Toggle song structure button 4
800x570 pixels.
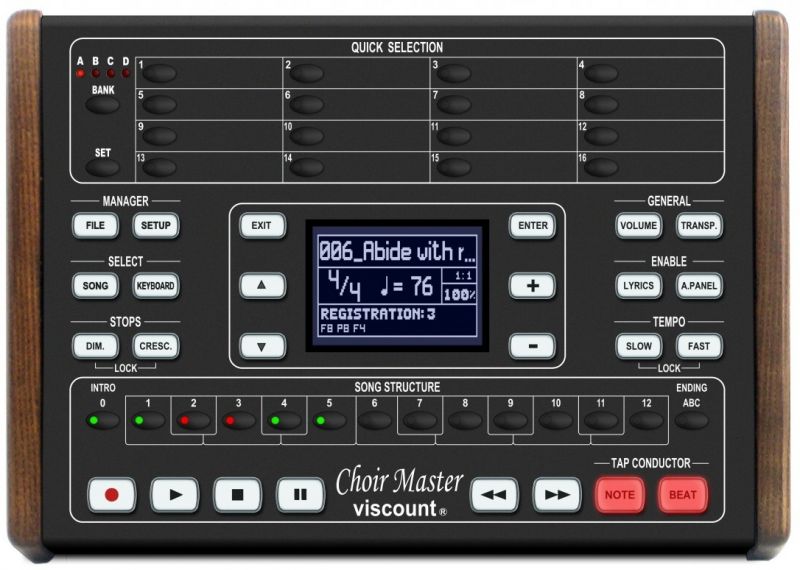[x=284, y=421]
